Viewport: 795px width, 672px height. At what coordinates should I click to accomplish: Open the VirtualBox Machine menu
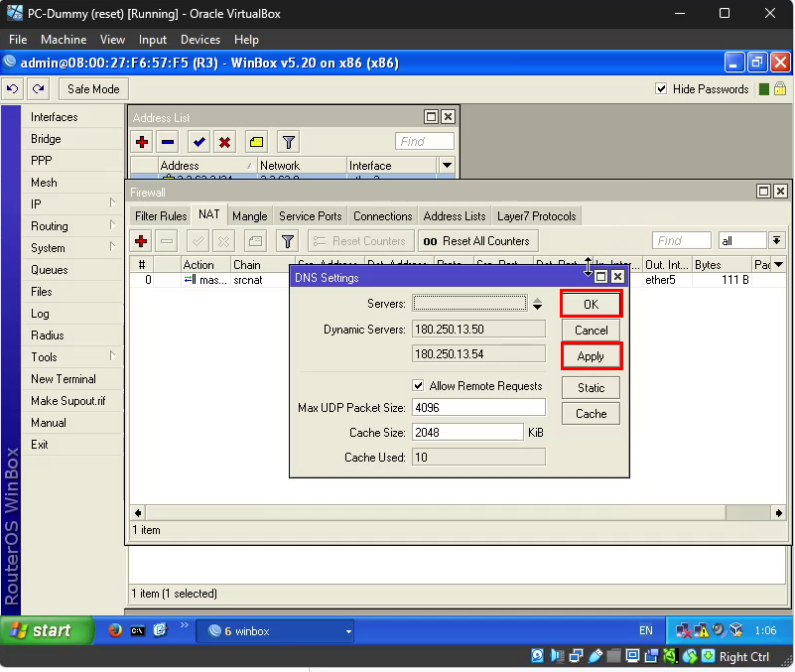pos(64,40)
